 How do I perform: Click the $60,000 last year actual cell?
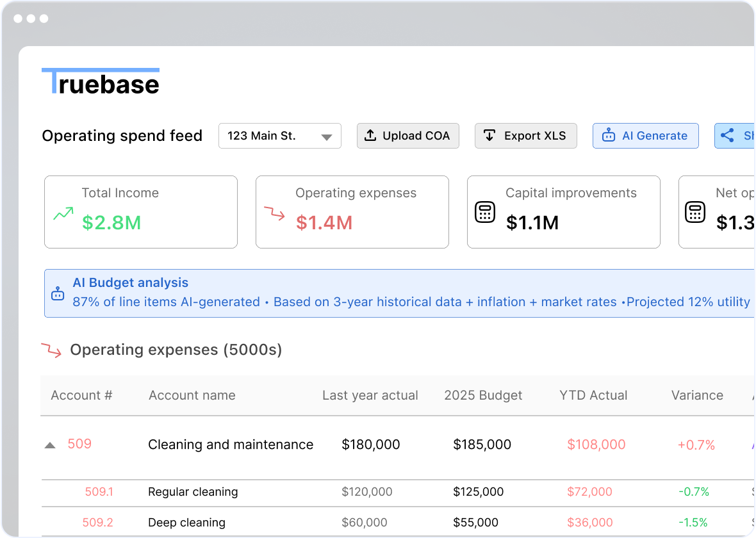pos(365,523)
